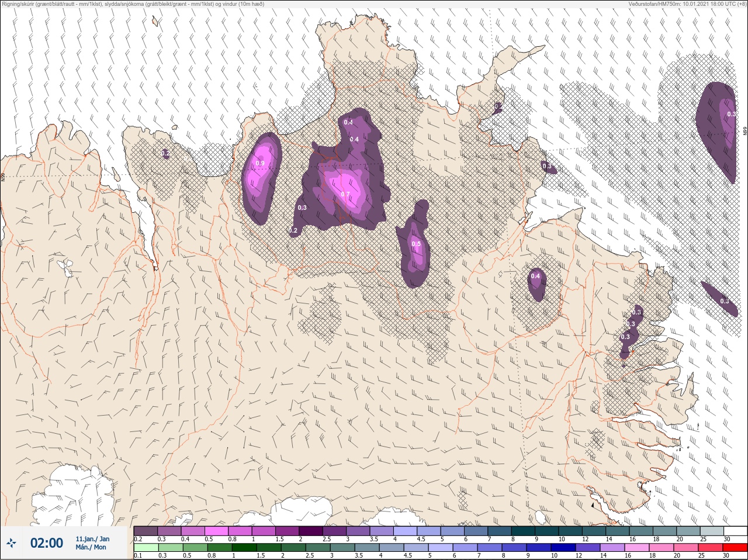748x560 pixels.
Task: Select the dark green rain legend swatch at 1
Action: (x=244, y=548)
